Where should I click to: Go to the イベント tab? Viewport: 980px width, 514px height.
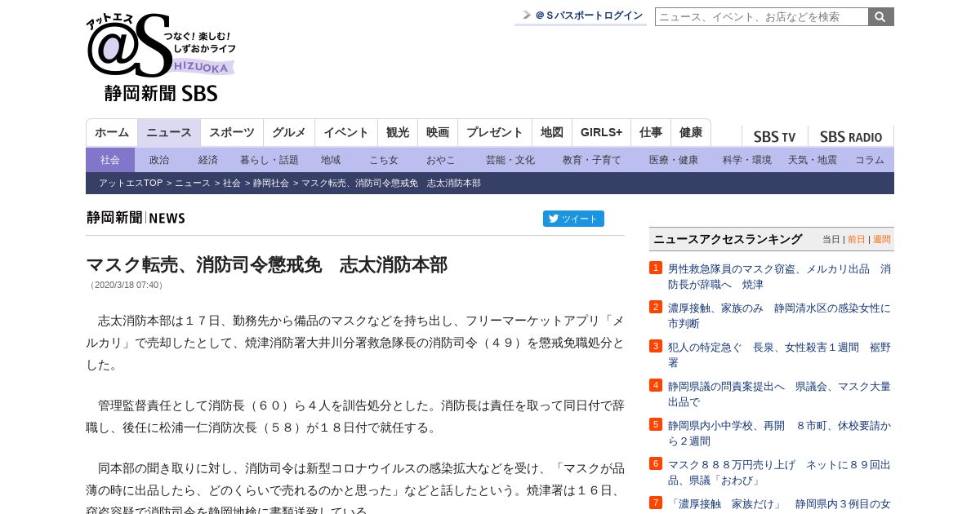pos(346,132)
